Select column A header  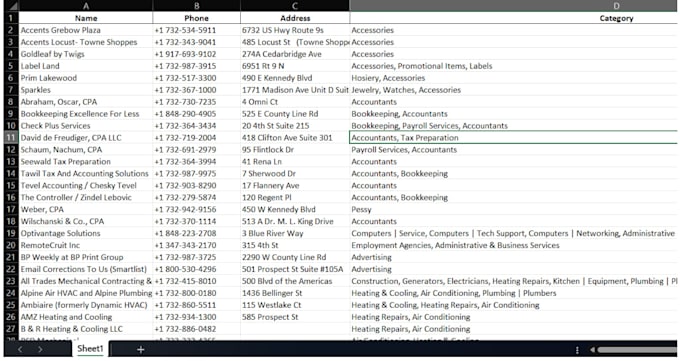[x=86, y=6]
